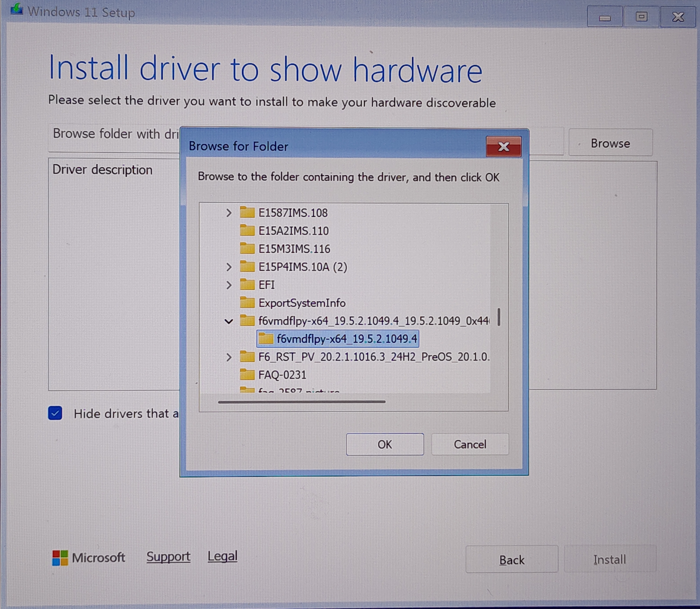Click the Windows 11 Setup title bar icon
The width and height of the screenshot is (700, 609).
pyautogui.click(x=17, y=10)
